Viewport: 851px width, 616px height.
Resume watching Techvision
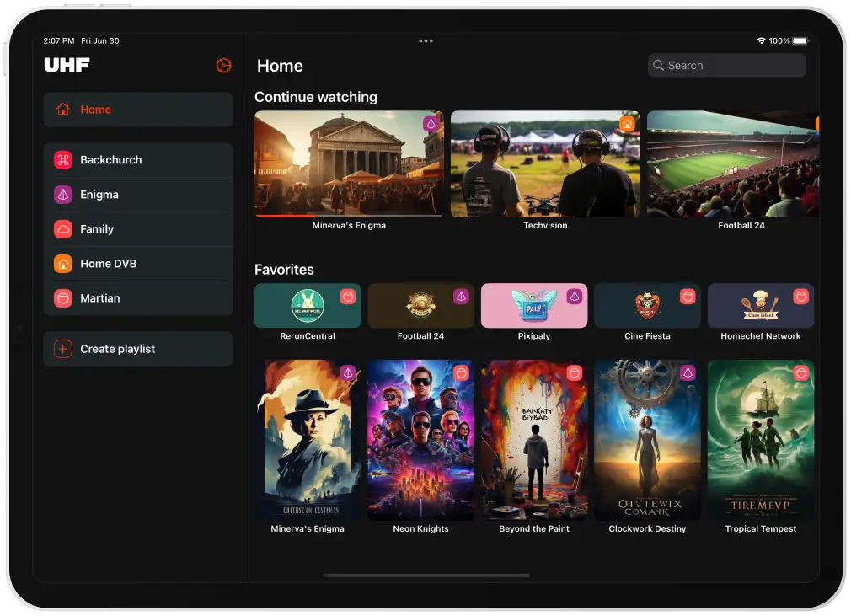pyautogui.click(x=544, y=164)
